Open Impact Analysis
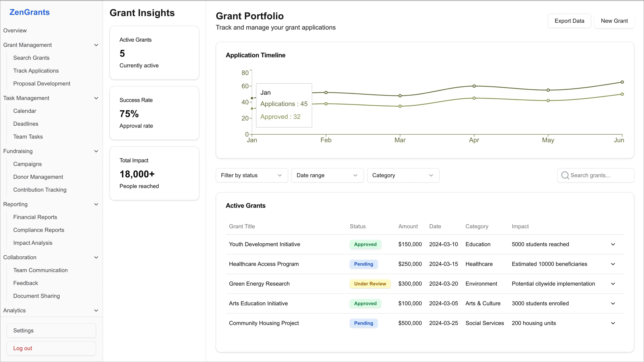 coord(33,243)
